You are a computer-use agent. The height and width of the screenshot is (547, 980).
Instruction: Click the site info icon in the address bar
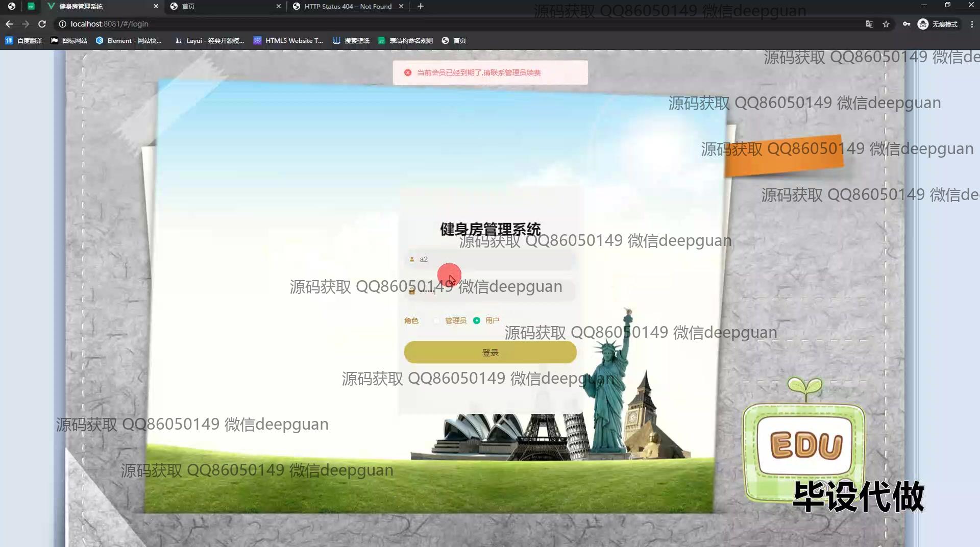(x=62, y=24)
